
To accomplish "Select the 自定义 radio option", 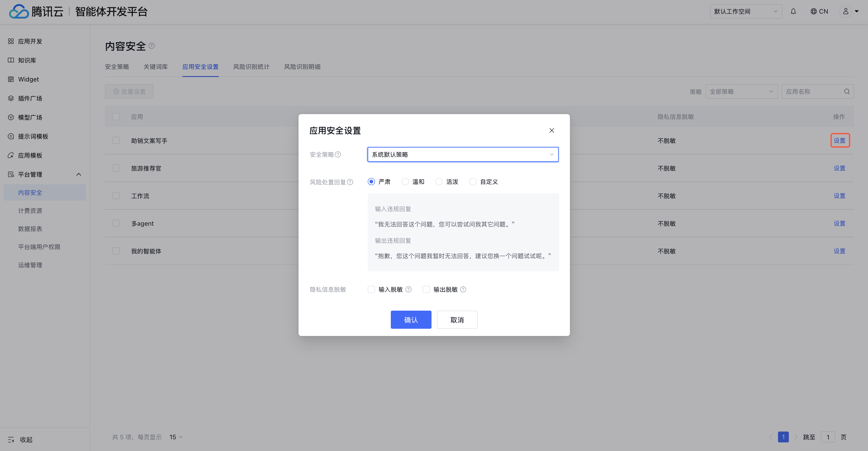I will point(473,182).
